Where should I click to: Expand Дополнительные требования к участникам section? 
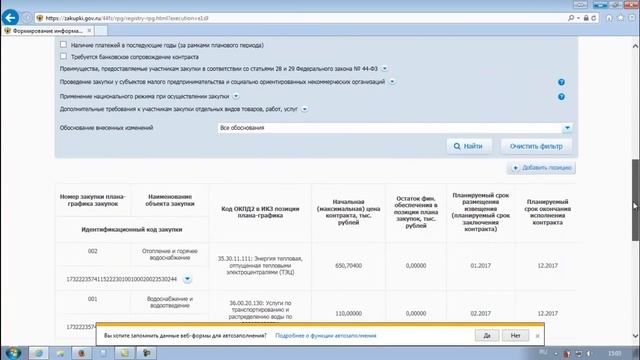(x=304, y=109)
